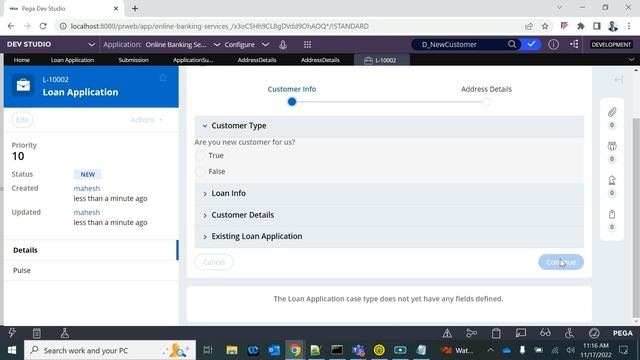Open File Explorer from the taskbar
The image size is (640, 360).
pyautogui.click(x=232, y=350)
